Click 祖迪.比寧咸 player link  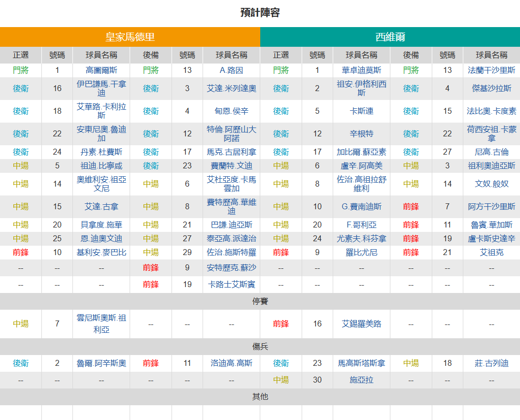tap(101, 165)
